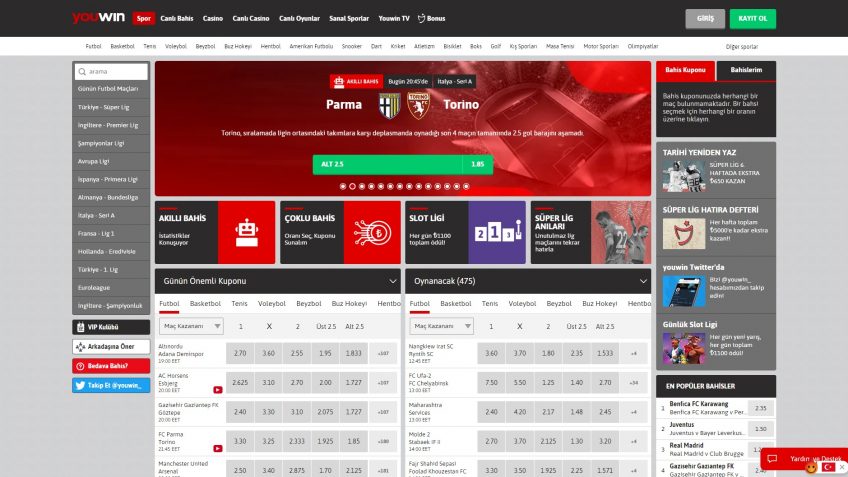The height and width of the screenshot is (477, 848).
Task: Select Olimpiyatlar in sports bar
Action: [642, 47]
